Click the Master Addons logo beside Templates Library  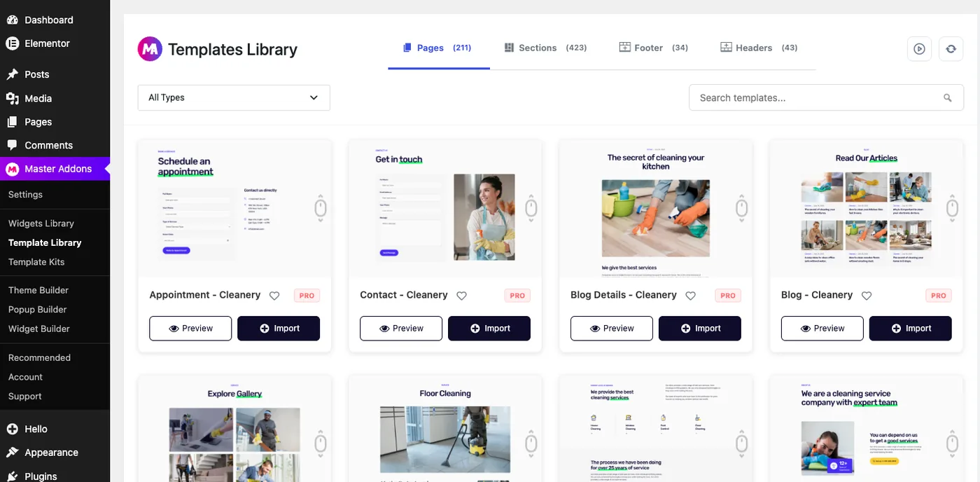[150, 49]
